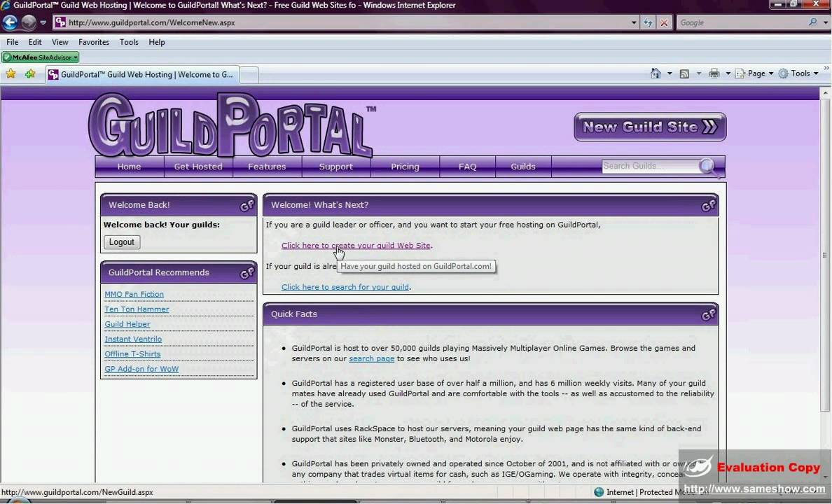Open the Guilds navigation item
The height and width of the screenshot is (504, 832).
pyautogui.click(x=523, y=167)
